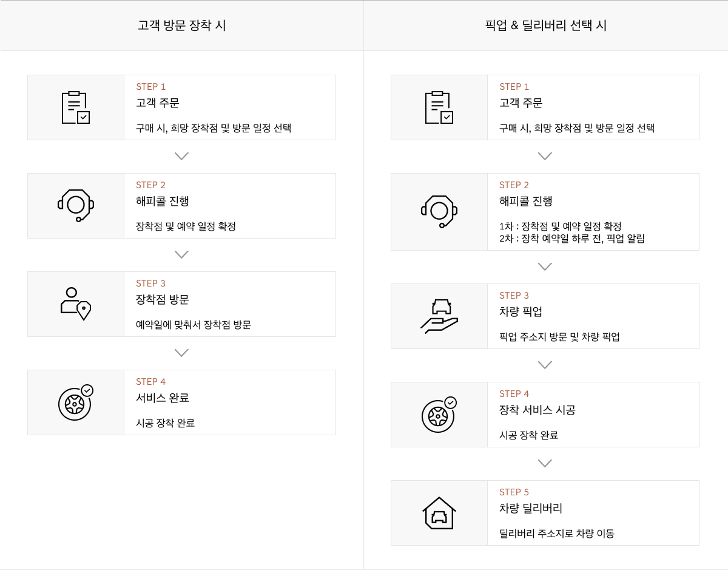Screen dimensions: 728x570
Task: Click the 차량 픽업 step title
Action: coord(521,311)
